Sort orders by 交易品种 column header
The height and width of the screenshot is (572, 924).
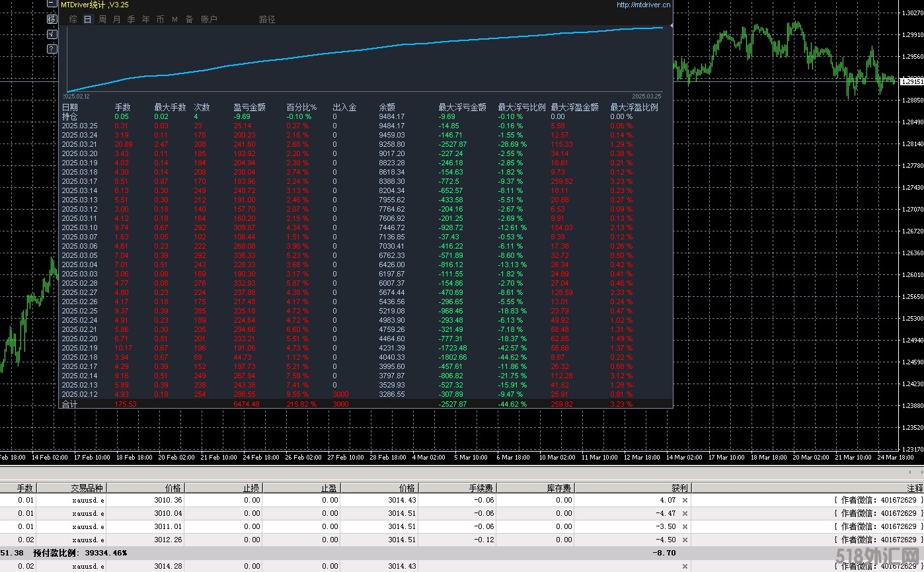(x=87, y=488)
